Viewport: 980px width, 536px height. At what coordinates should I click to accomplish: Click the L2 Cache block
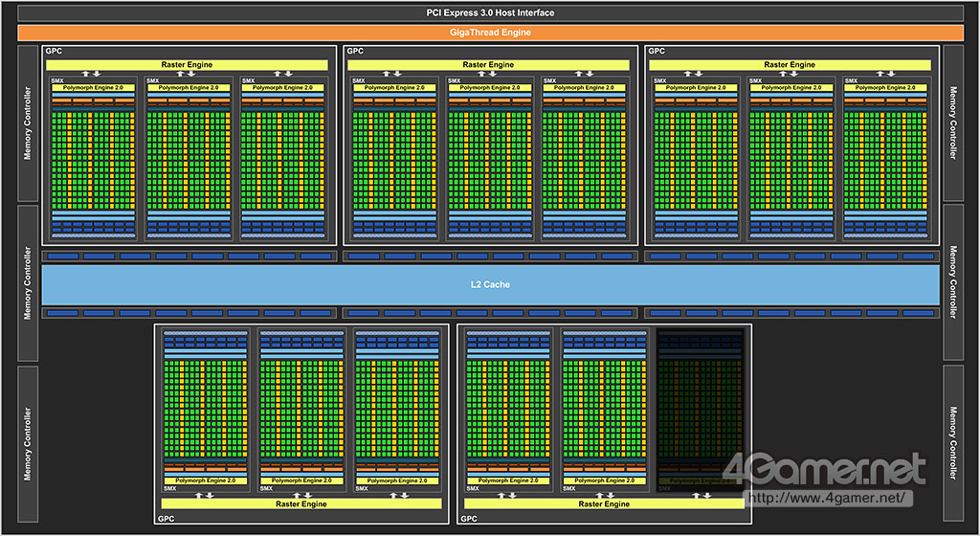tap(490, 284)
